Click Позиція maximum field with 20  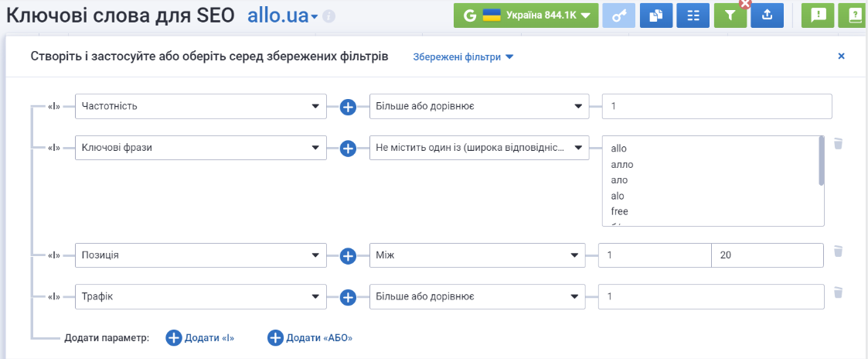tap(768, 255)
